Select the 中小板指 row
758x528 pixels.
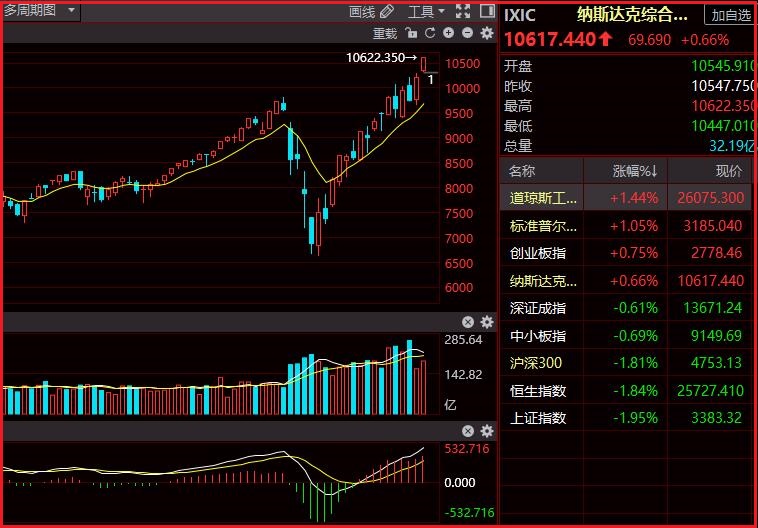pos(626,336)
